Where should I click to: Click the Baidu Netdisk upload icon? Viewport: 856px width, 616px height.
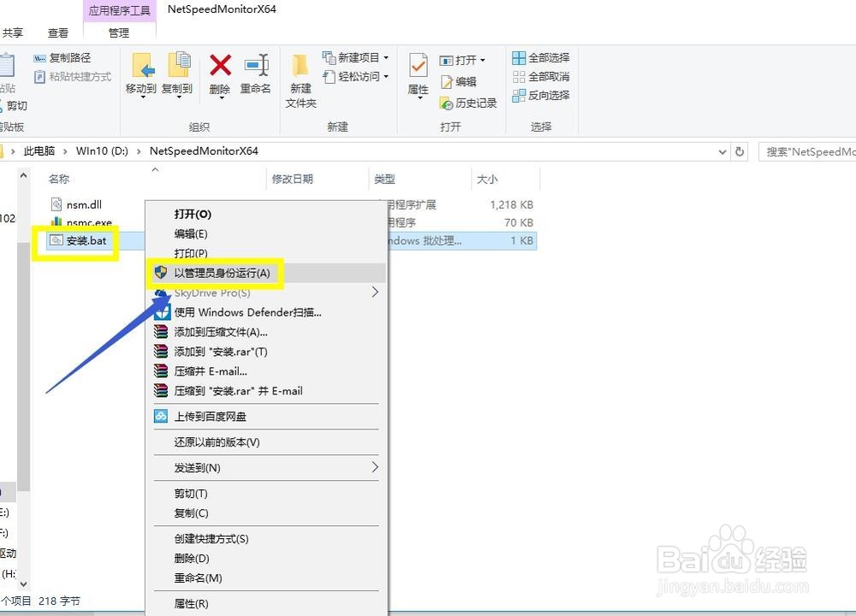(161, 417)
